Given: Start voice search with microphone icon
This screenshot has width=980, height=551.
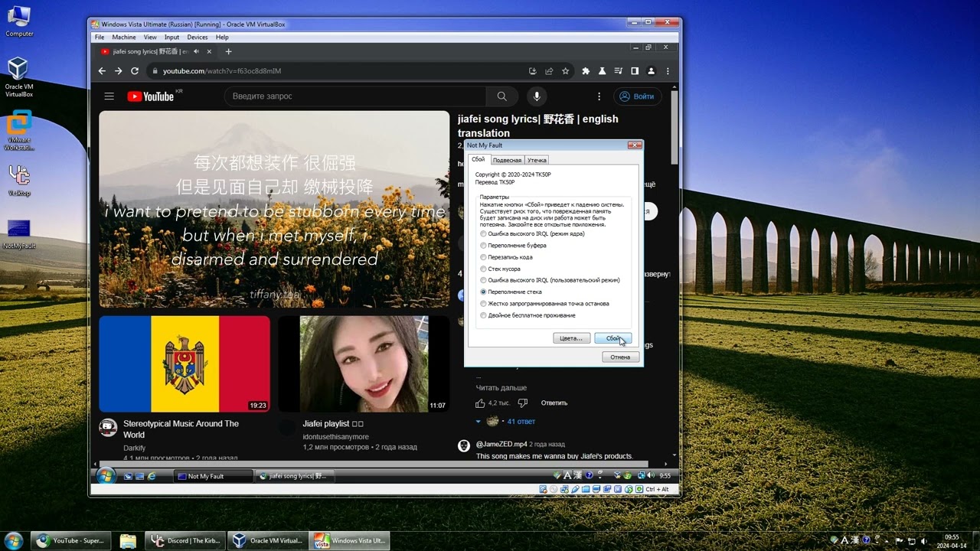Looking at the screenshot, I should (x=537, y=96).
